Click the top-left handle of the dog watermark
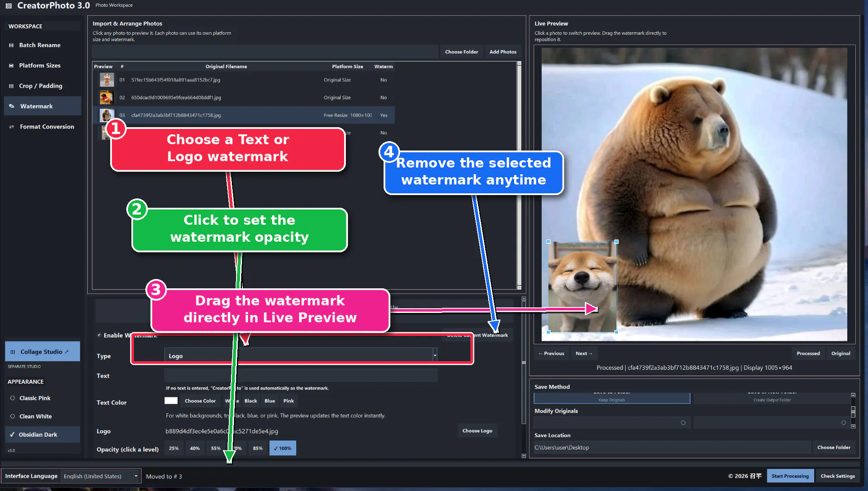Viewport: 868px width, 491px height. (548, 242)
